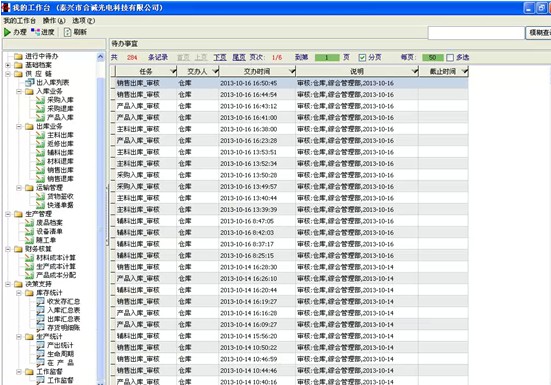
Task: Open the 生命周期 report
Action: (x=60, y=354)
